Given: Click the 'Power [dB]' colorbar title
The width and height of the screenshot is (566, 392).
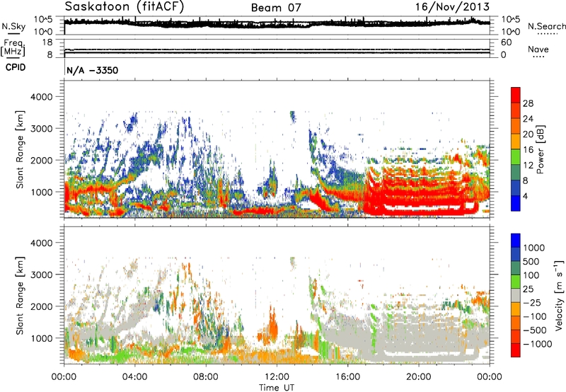Looking at the screenshot, I should 541,149.
